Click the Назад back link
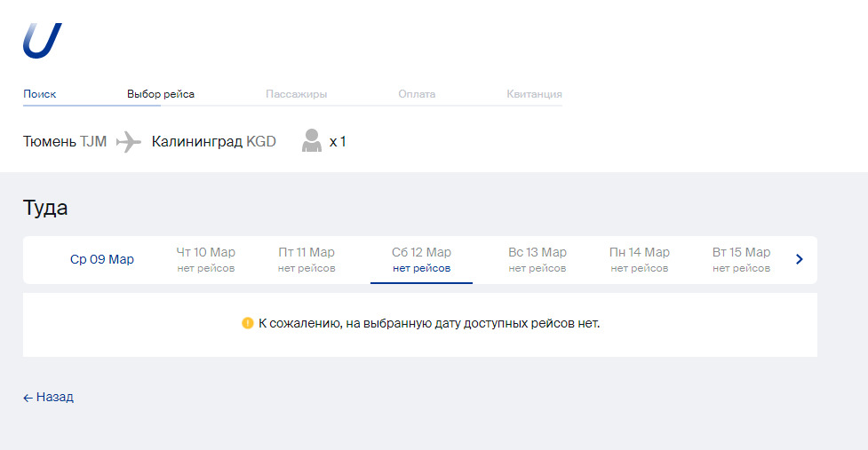The width and height of the screenshot is (868, 450). [48, 397]
